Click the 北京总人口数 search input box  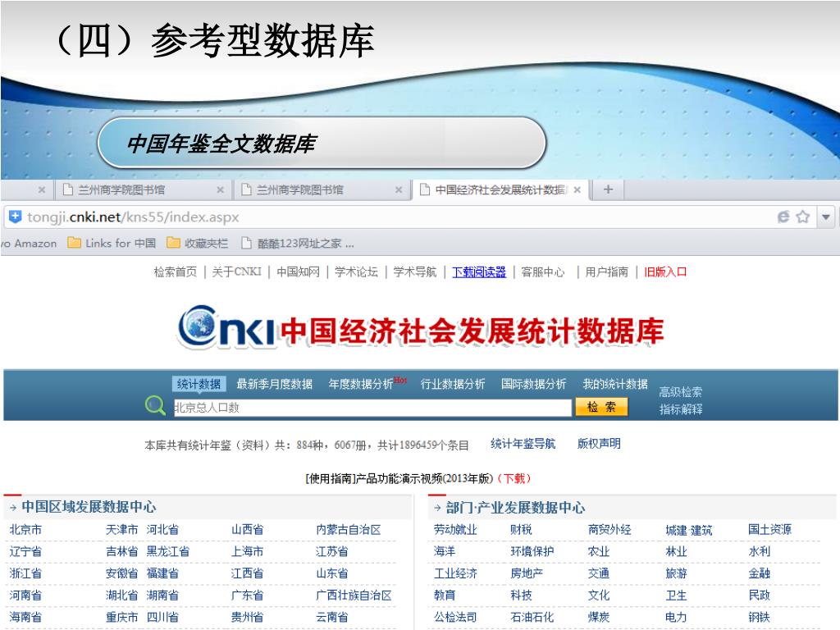[372, 408]
